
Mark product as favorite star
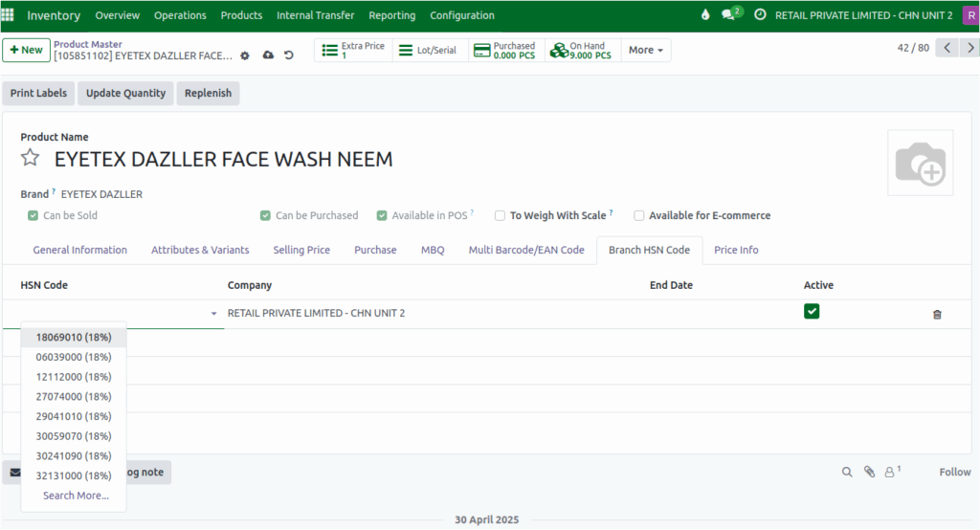click(30, 158)
